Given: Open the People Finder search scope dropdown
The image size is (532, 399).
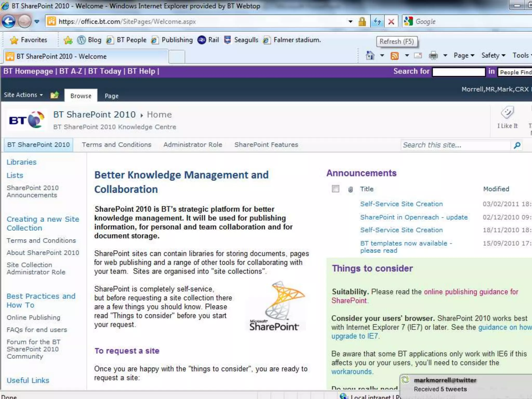Looking at the screenshot, I should coord(515,72).
